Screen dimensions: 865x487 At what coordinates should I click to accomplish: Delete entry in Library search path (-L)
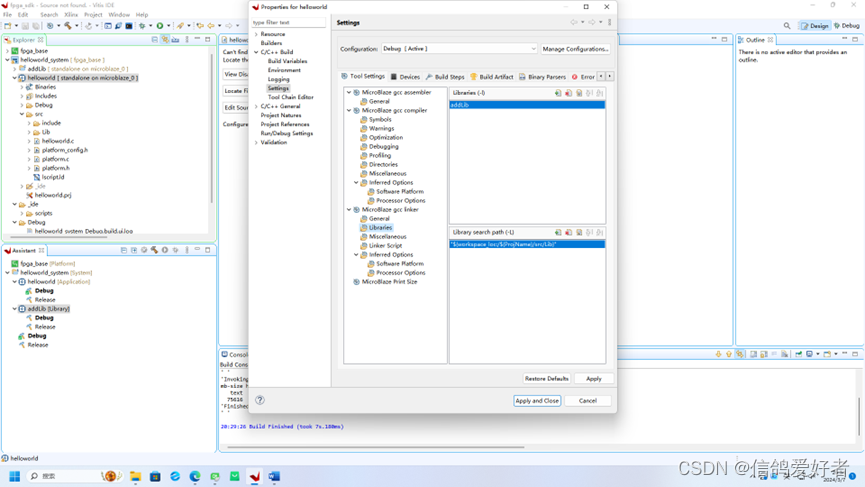point(568,233)
